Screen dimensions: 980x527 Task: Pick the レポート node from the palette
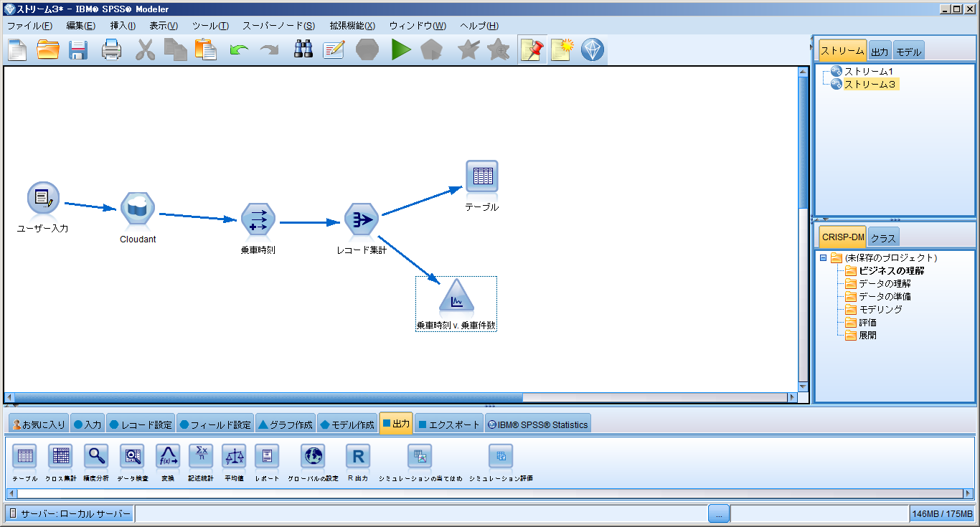[267, 456]
